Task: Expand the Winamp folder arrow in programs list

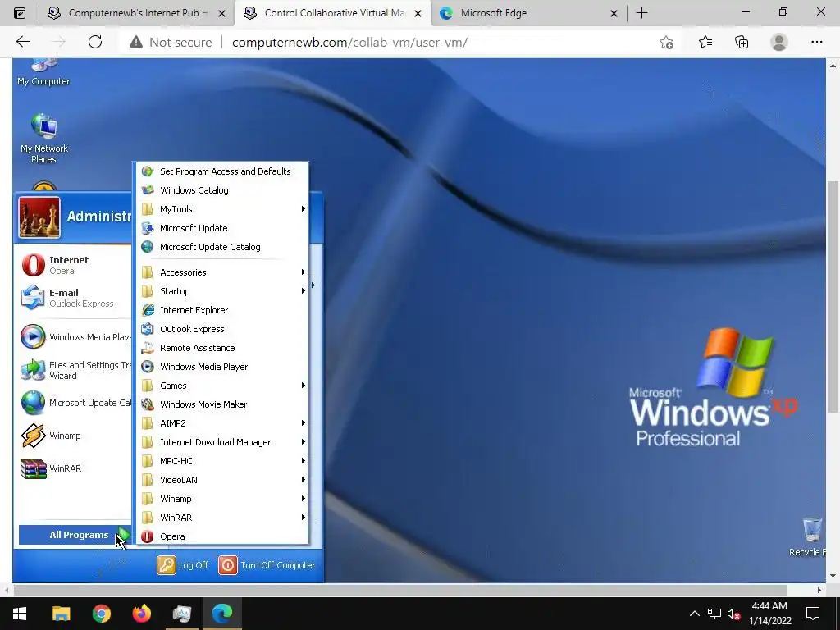Action: pos(304,499)
